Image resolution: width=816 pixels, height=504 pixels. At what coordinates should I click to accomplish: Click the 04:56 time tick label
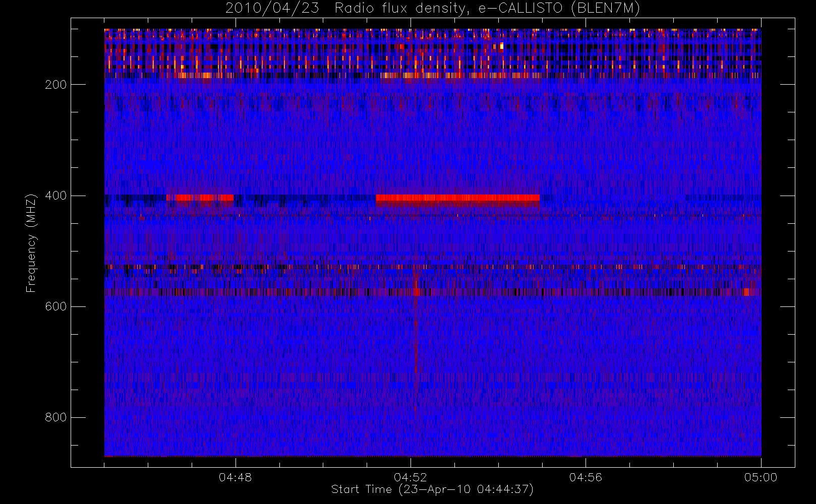click(586, 477)
